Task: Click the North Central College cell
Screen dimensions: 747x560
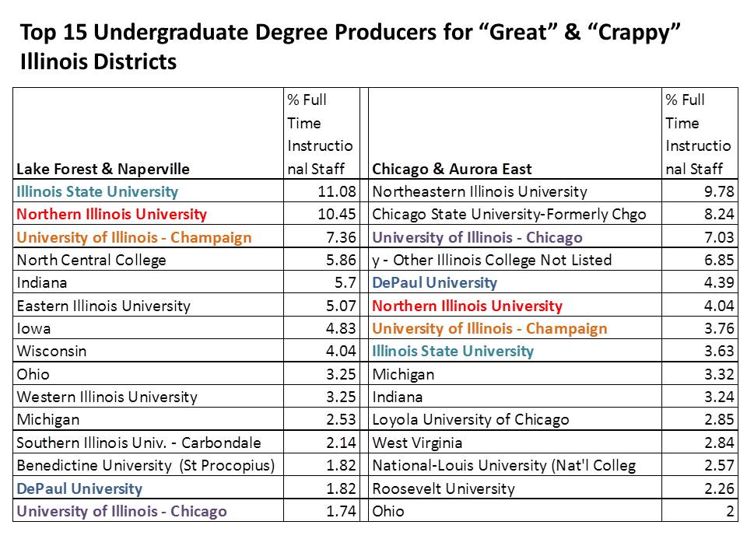Action: [91, 260]
